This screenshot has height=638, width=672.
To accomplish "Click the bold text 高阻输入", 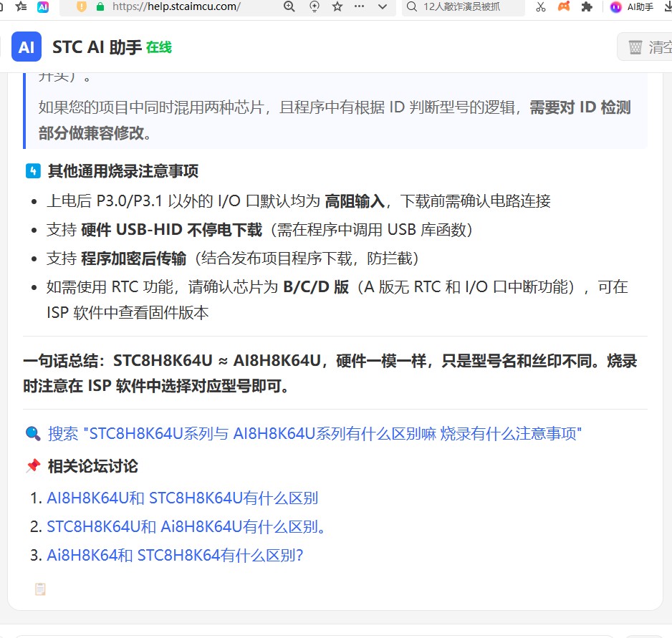I will pyautogui.click(x=355, y=201).
